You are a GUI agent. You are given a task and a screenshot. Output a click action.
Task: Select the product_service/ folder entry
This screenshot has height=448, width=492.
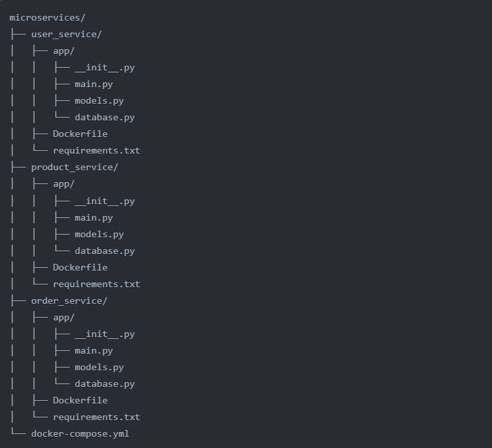tap(74, 168)
